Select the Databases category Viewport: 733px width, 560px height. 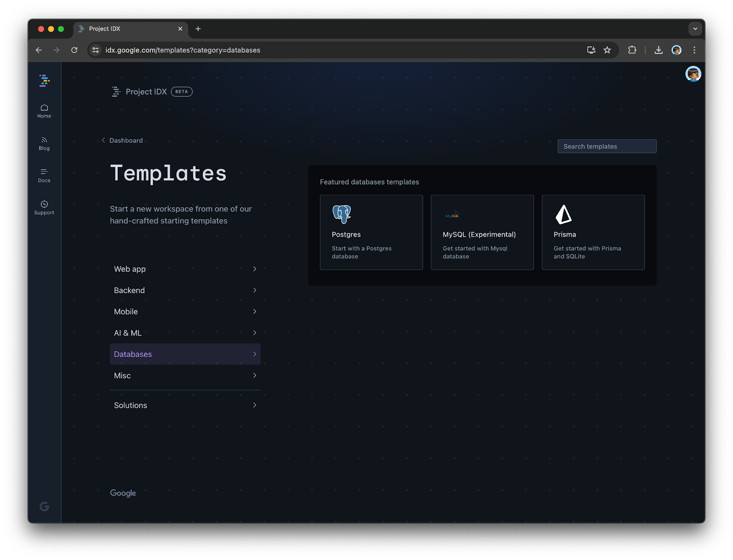click(185, 354)
